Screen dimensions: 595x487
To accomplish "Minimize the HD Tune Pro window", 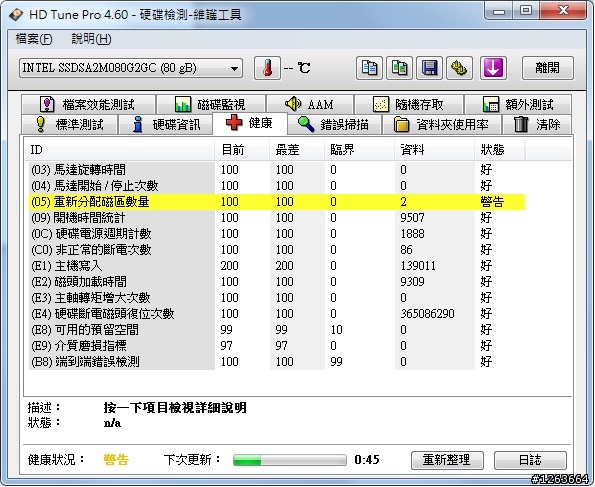I will pos(499,11).
